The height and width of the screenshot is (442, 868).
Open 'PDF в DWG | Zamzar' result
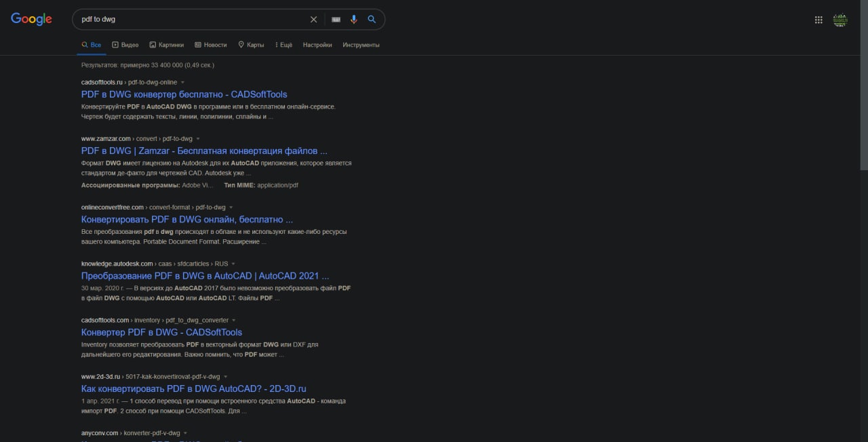pyautogui.click(x=204, y=150)
